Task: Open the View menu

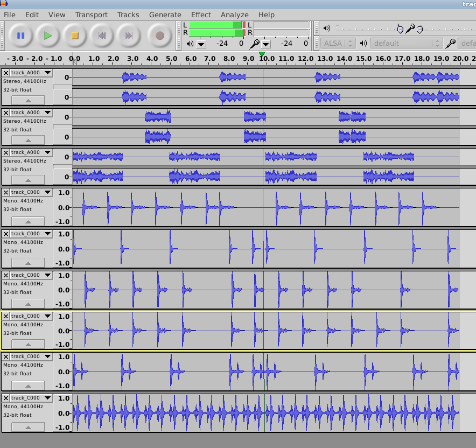Action: click(x=57, y=15)
